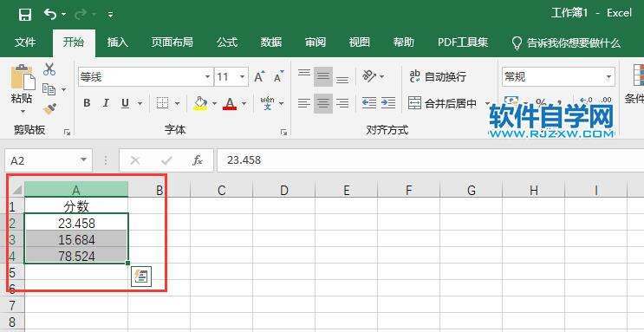Open the Undo history dropdown arrow
This screenshot has height=332, width=644.
(63, 15)
